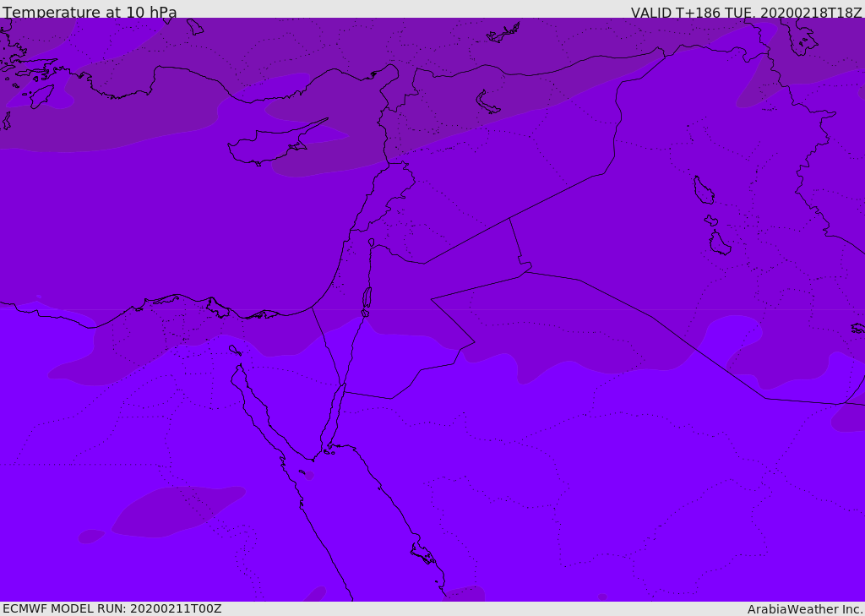Image resolution: width=865 pixels, height=616 pixels.
Task: Click the large lake in the top-right corner
Action: point(797,35)
